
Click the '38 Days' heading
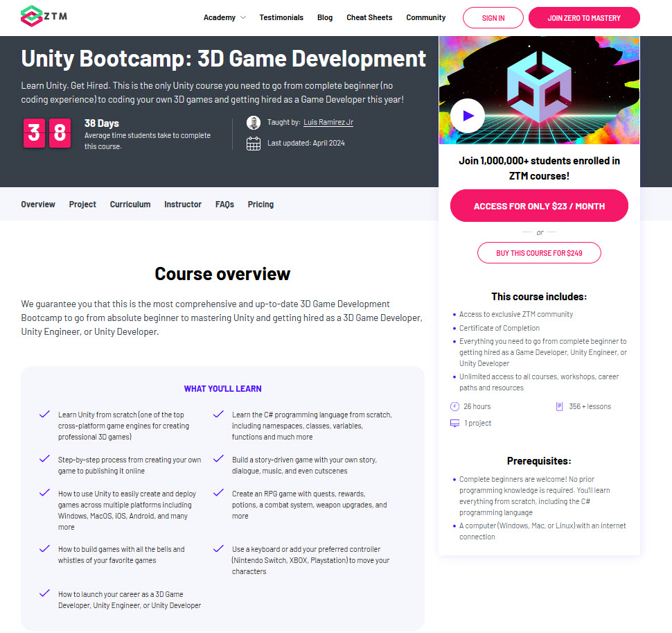point(102,123)
